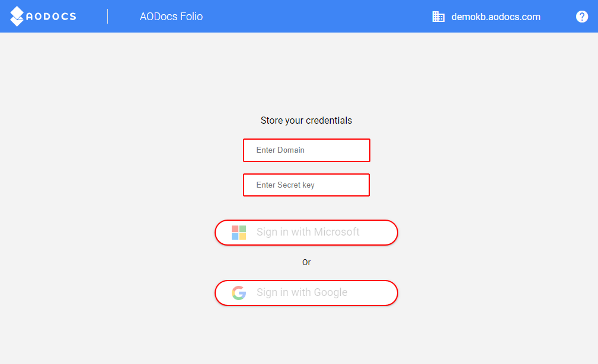This screenshot has width=598, height=364.
Task: Select the AODocs brand name in the header
Action: point(51,16)
